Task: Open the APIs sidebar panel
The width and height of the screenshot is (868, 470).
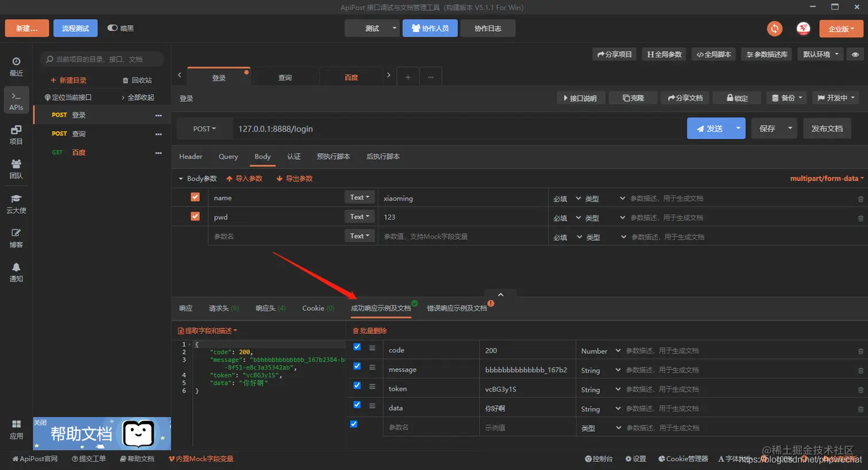Action: [16, 101]
